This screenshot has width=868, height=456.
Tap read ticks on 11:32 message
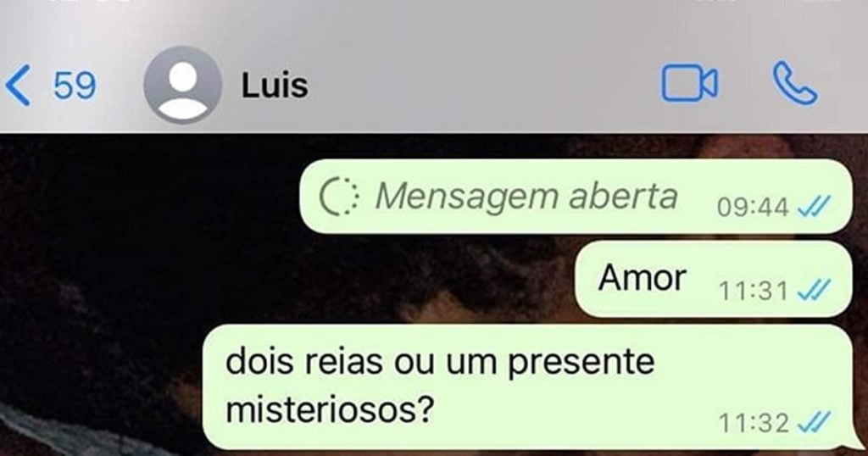click(x=813, y=423)
